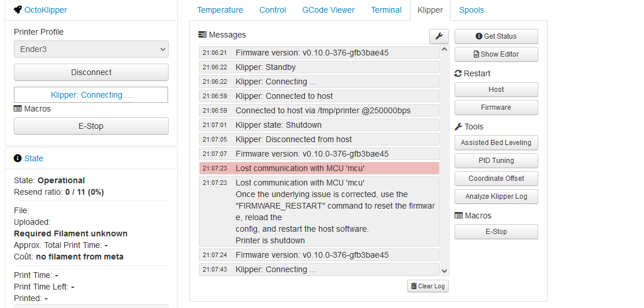Go to the Spools tab
Viewport: 644px width, 308px height.
click(x=471, y=10)
